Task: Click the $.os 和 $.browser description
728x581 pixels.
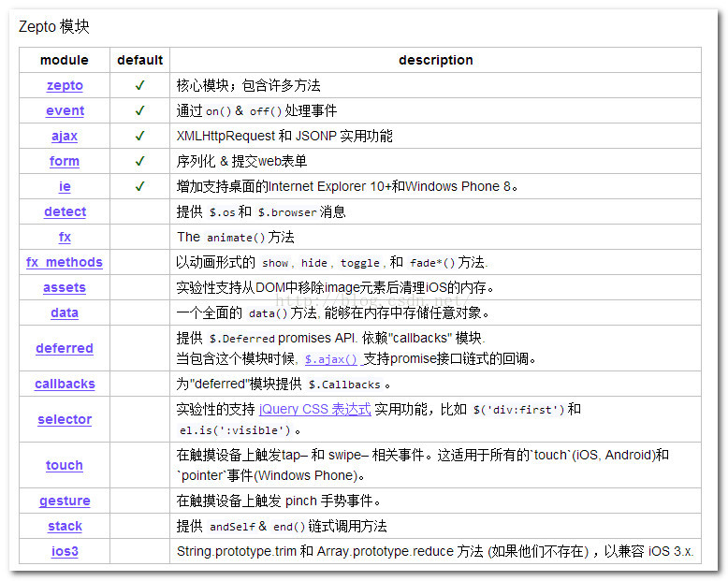Action: (261, 211)
